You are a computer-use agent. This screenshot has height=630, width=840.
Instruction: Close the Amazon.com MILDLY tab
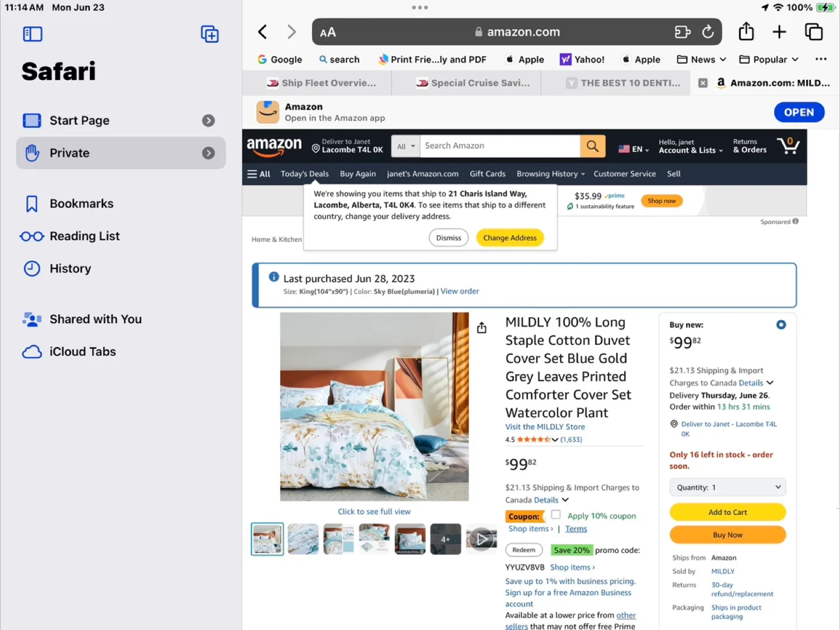(703, 83)
